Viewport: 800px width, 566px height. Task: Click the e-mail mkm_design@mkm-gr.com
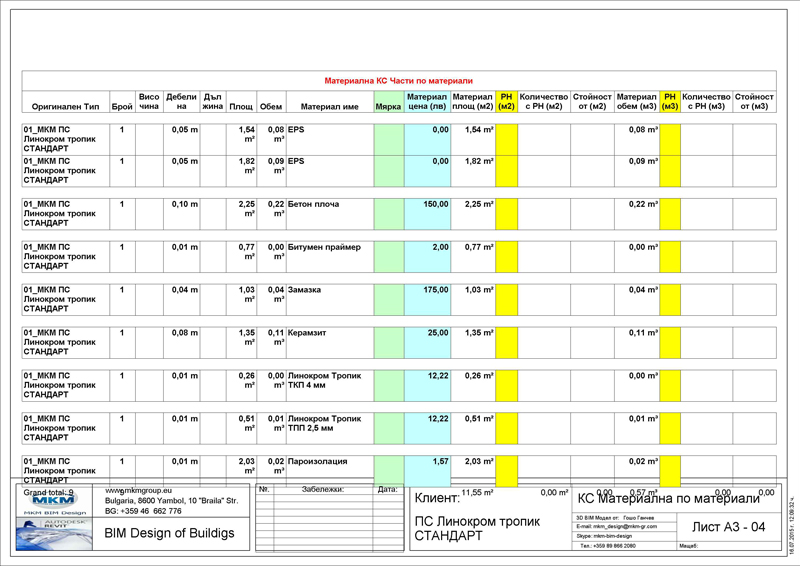point(617,526)
